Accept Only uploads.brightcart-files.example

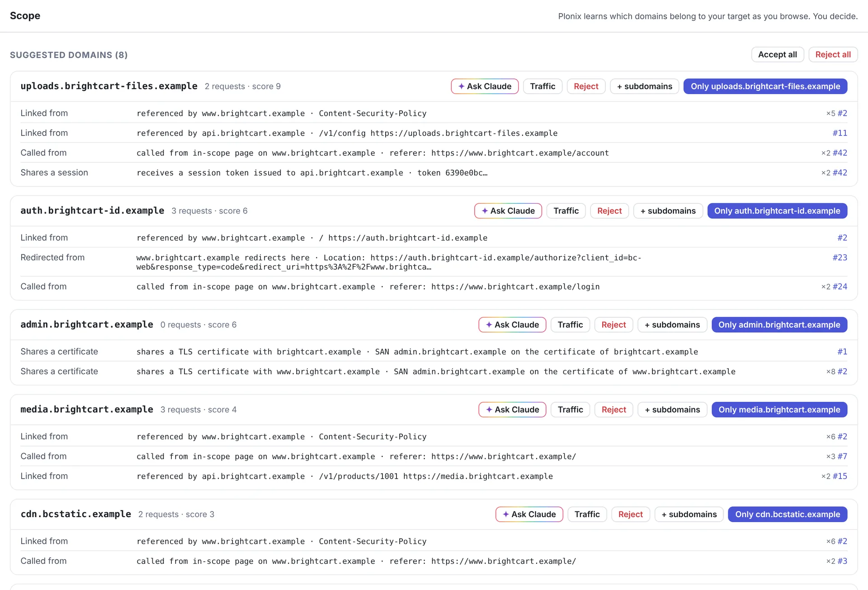coord(765,86)
